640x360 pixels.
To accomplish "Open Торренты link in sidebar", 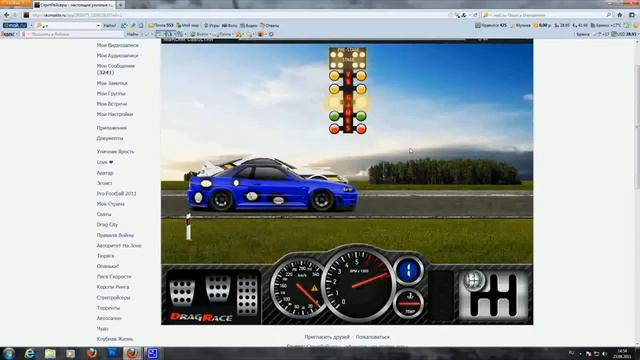I will click(108, 308).
